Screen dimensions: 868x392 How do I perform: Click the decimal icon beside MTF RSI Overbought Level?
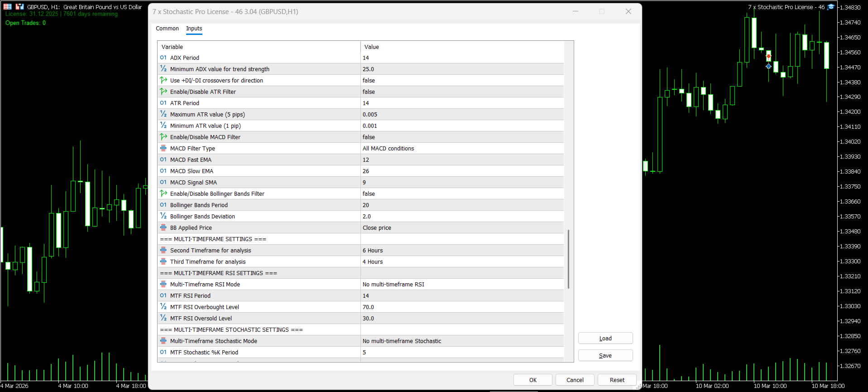(x=163, y=307)
